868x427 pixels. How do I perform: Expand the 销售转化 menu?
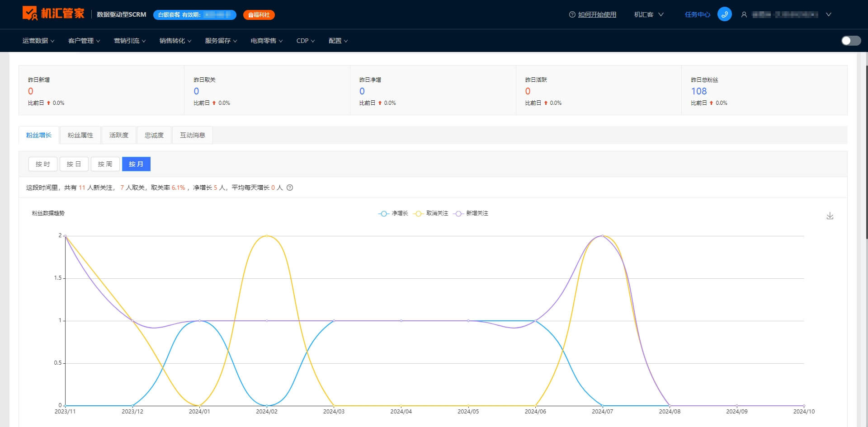coord(175,41)
